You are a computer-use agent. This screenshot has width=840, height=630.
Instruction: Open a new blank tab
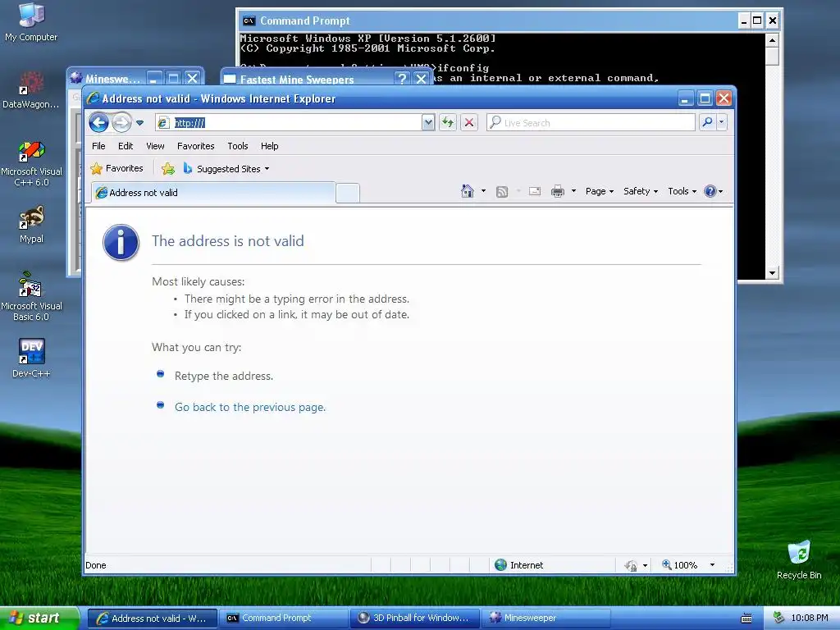tap(348, 194)
